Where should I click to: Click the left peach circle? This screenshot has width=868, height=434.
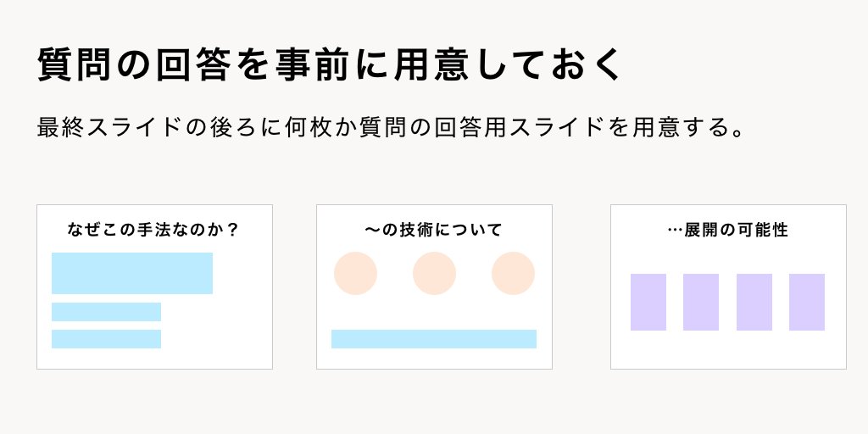[x=355, y=274]
